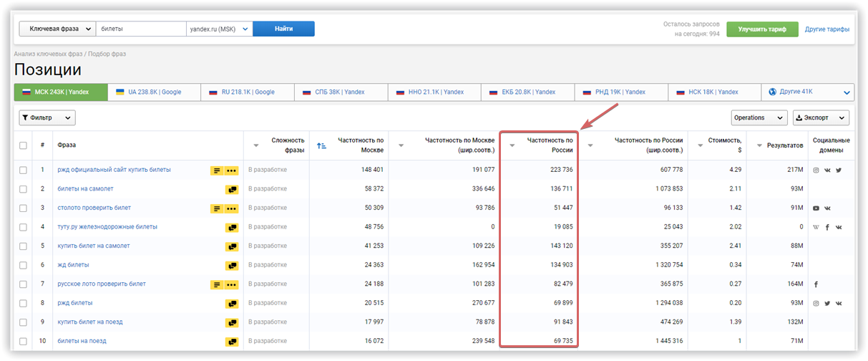The image size is (868, 361).
Task: Check the box for row 5
Action: (x=24, y=246)
